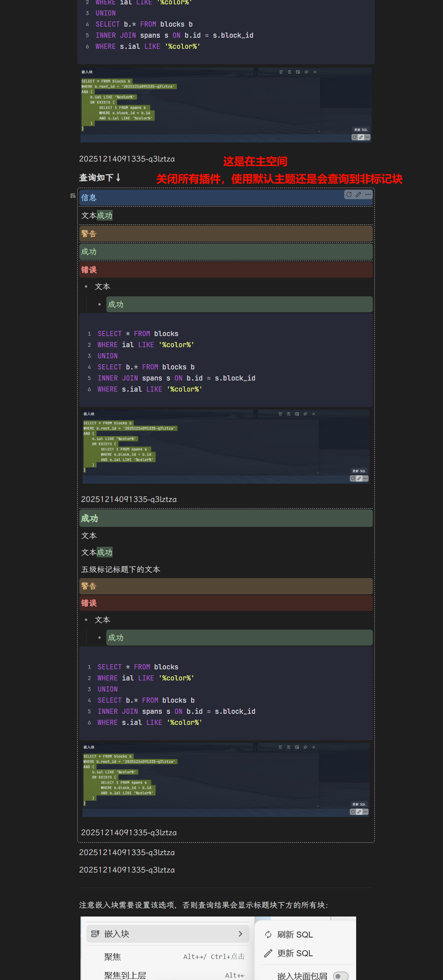This screenshot has width=443, height=980.
Task: Click the circular arrows icon beside 刷新 SQL
Action: 268,935
